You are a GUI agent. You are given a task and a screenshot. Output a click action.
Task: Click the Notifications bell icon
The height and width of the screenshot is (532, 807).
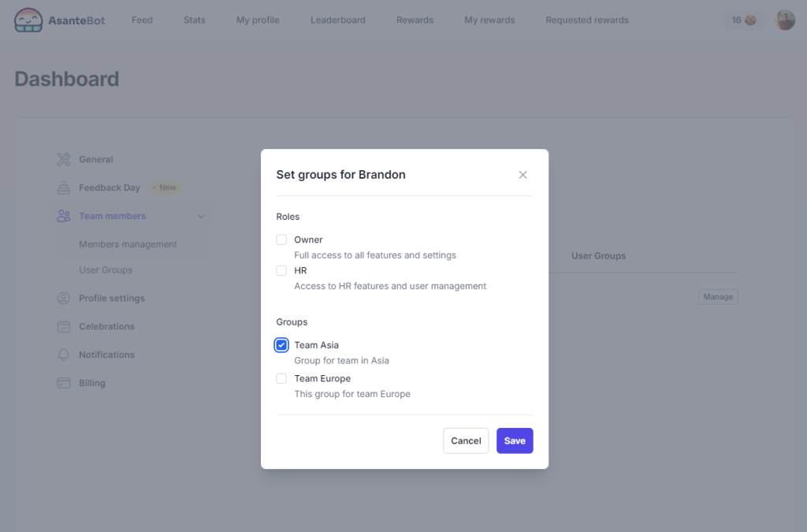pos(62,355)
